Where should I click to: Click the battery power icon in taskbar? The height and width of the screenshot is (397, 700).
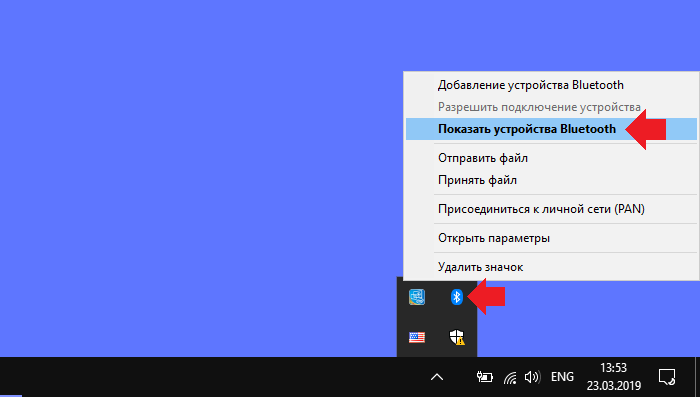click(484, 377)
